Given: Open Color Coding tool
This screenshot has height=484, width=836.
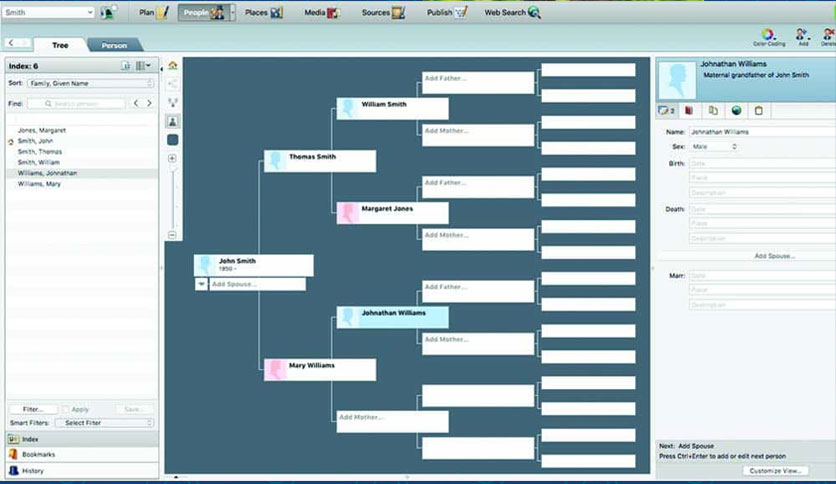Looking at the screenshot, I should pyautogui.click(x=768, y=37).
